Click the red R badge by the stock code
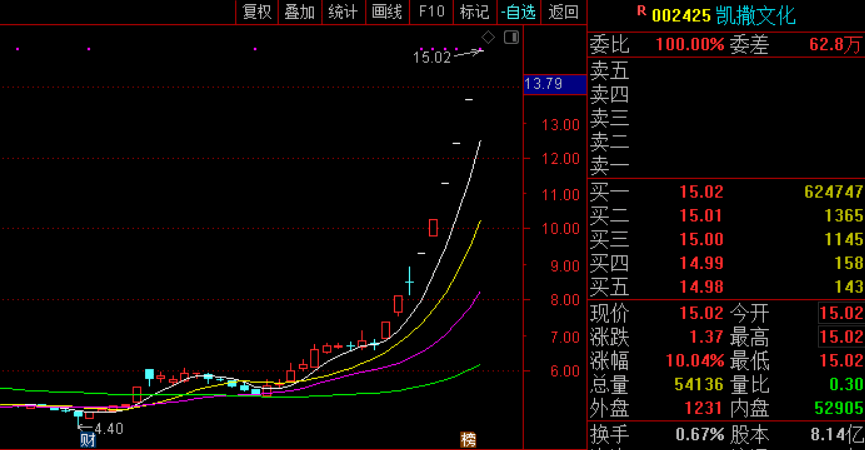The height and width of the screenshot is (450, 865). (642, 10)
